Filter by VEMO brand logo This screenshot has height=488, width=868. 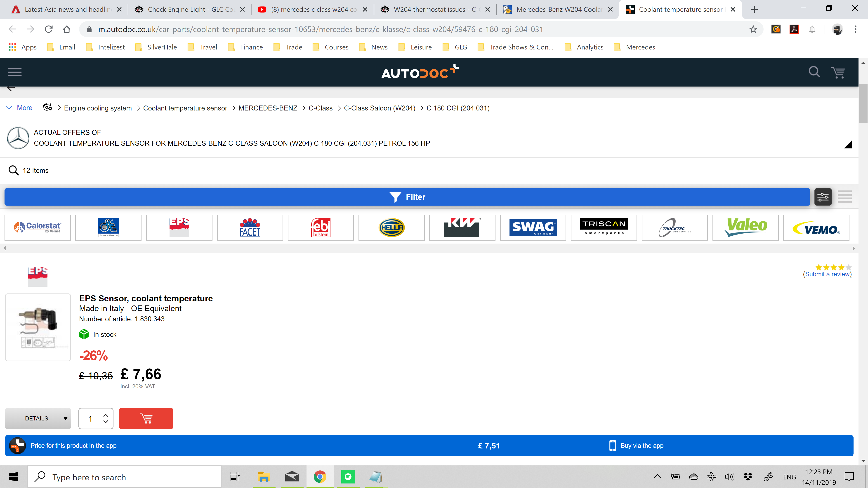(816, 228)
